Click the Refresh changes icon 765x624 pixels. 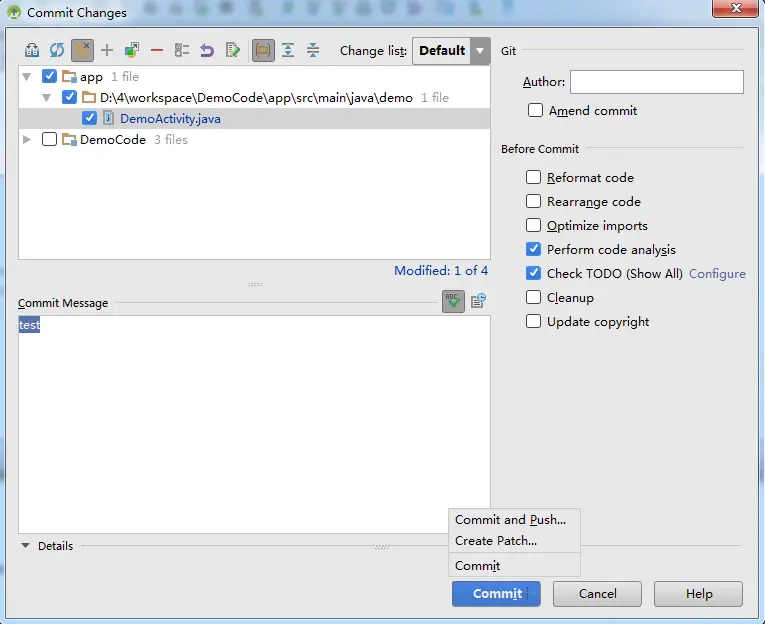57,50
